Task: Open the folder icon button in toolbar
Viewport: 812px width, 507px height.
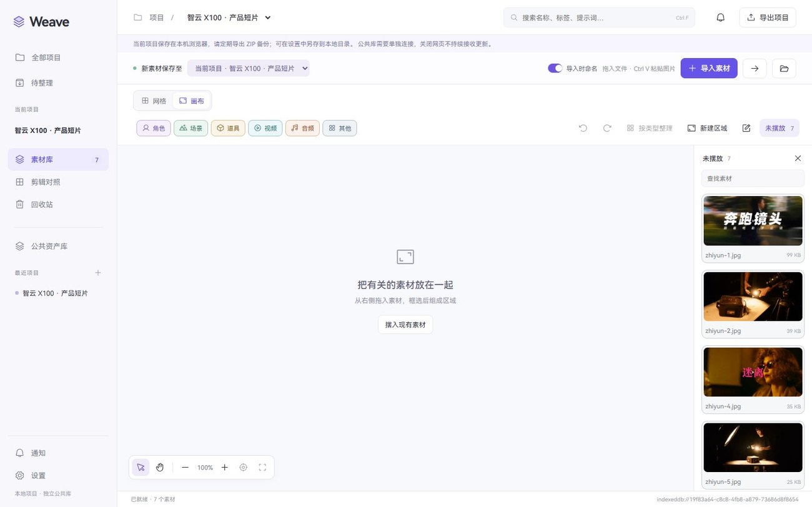Action: (x=784, y=68)
